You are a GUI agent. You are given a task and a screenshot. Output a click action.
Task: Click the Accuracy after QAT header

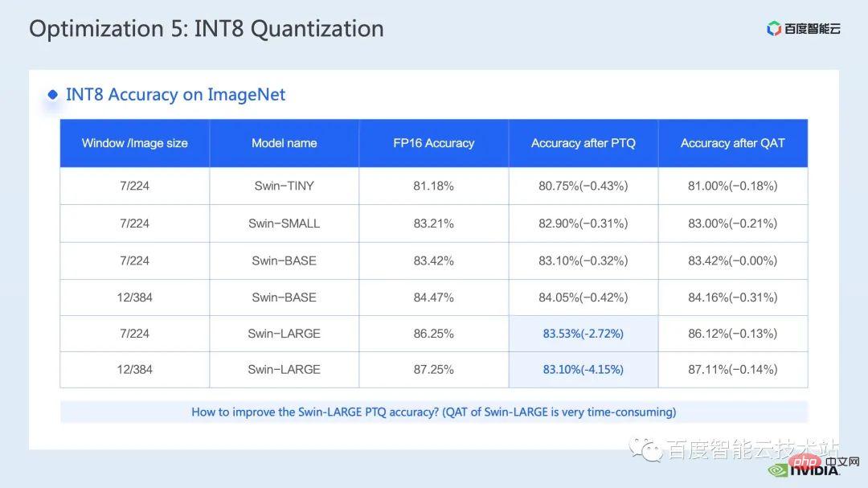point(733,143)
